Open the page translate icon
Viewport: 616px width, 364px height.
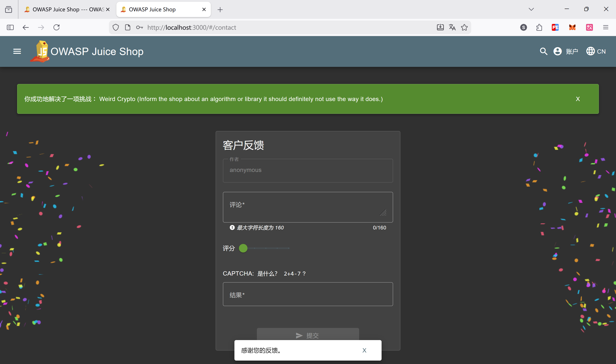tap(452, 27)
